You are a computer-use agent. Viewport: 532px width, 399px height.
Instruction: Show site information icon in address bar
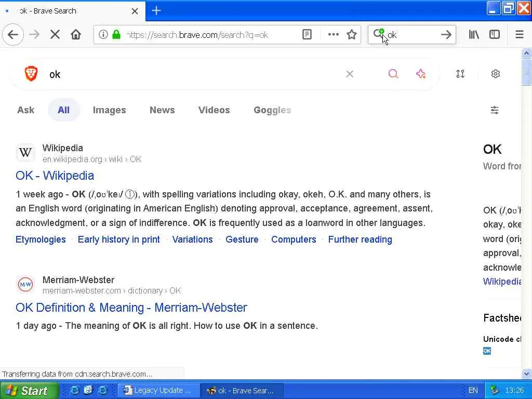click(103, 35)
